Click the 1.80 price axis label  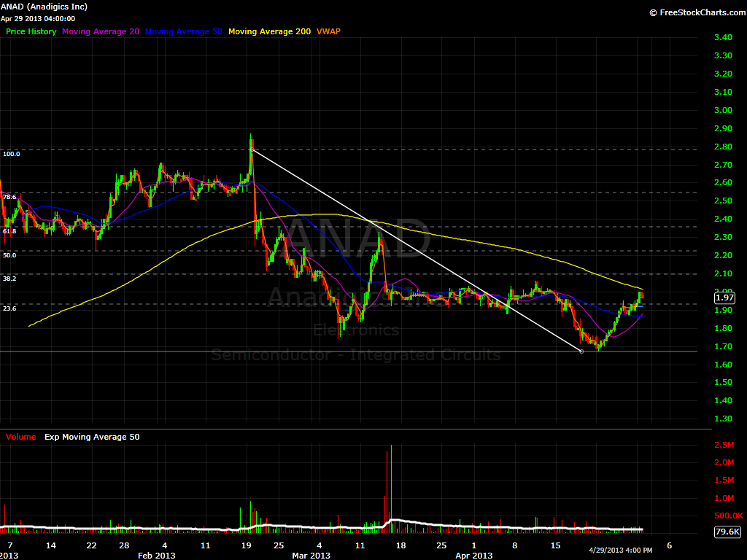pos(723,329)
